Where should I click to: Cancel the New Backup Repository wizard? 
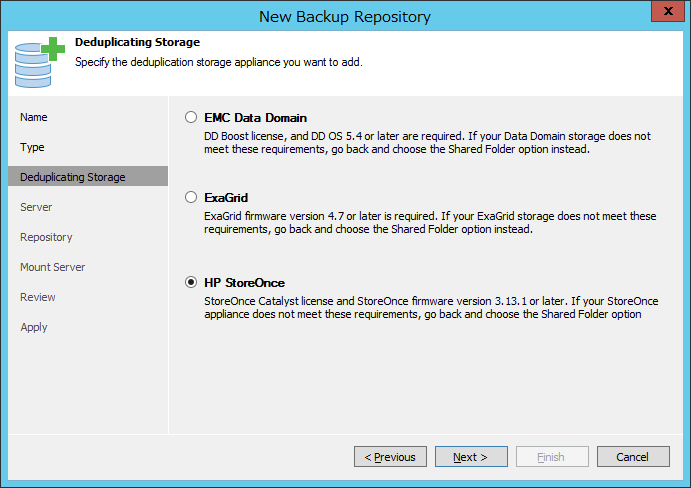[x=633, y=457]
